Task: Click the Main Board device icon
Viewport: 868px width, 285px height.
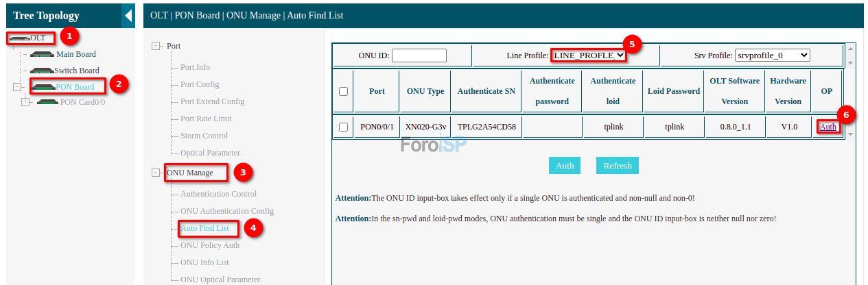Action: (43, 54)
